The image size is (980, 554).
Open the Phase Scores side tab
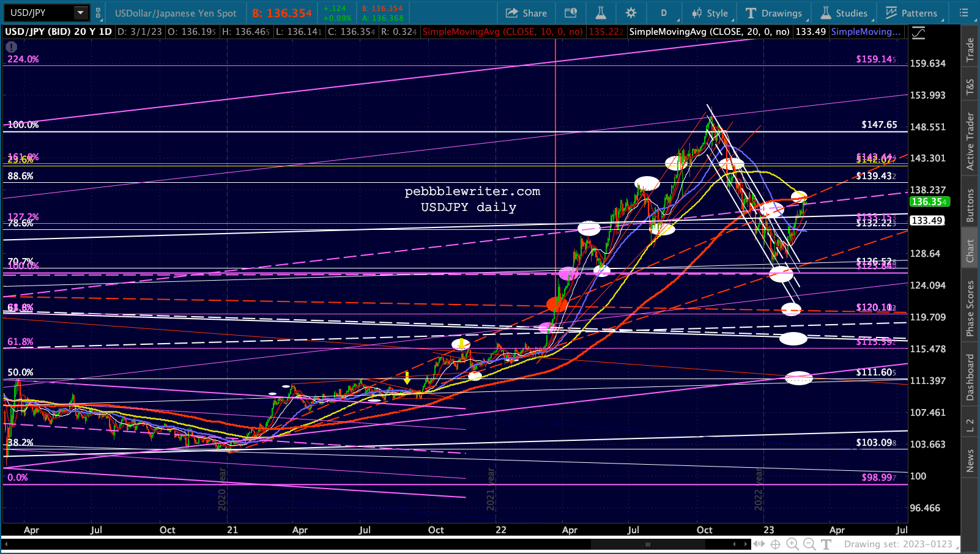tap(970, 308)
